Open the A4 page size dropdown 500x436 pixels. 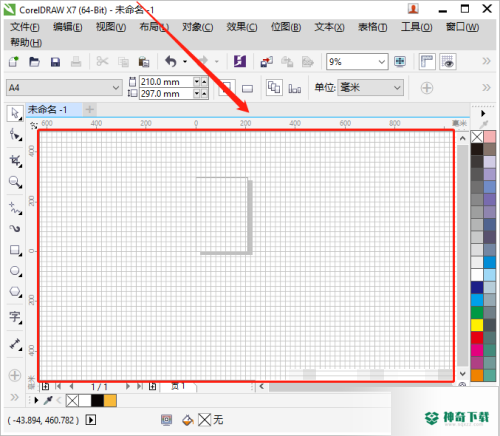point(64,88)
